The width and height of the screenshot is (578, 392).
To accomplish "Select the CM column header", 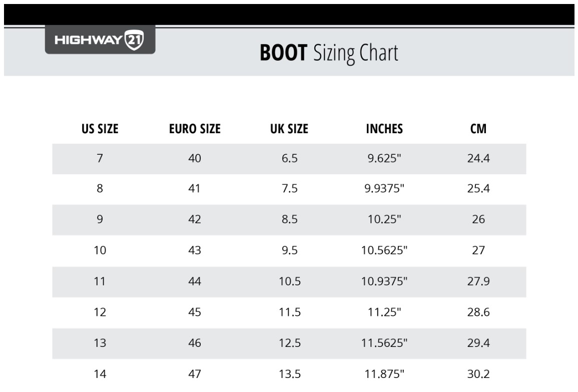I will coord(478,129).
